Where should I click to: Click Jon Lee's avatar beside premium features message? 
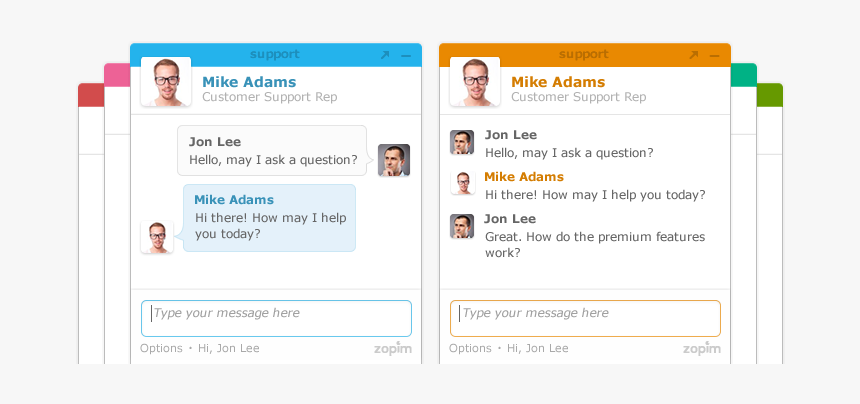[x=462, y=226]
